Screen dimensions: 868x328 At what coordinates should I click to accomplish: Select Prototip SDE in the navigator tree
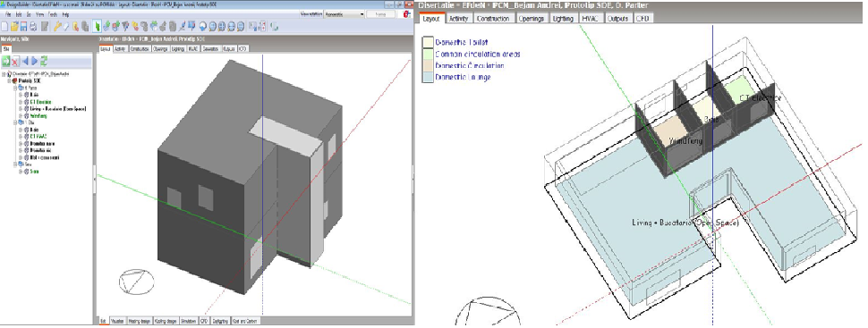30,80
